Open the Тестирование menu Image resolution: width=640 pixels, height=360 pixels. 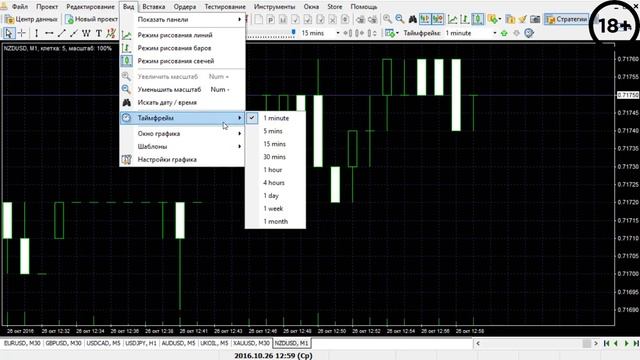[225, 7]
